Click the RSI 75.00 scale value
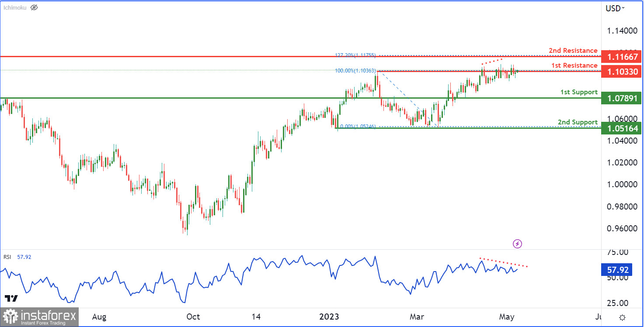 pos(617,252)
